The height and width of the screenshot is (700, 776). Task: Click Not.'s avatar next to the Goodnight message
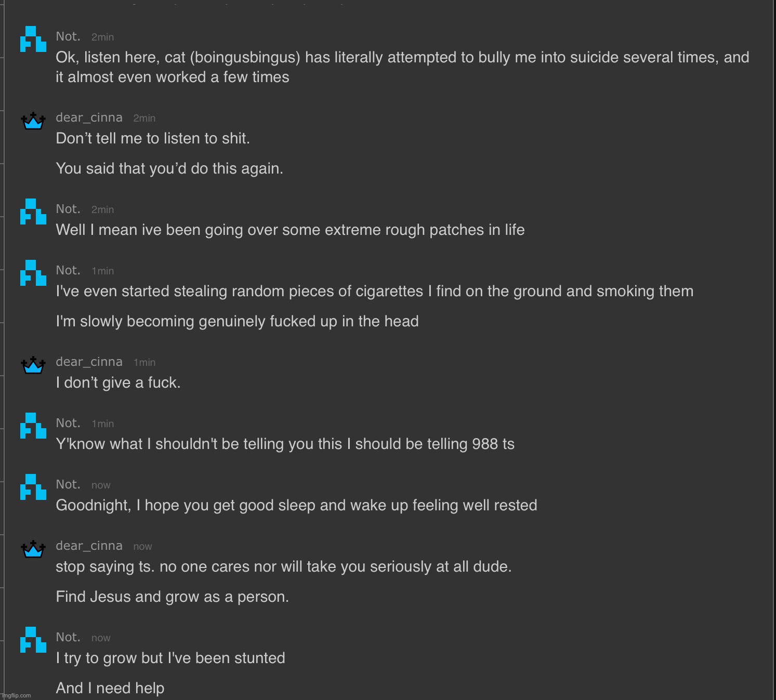click(x=33, y=487)
